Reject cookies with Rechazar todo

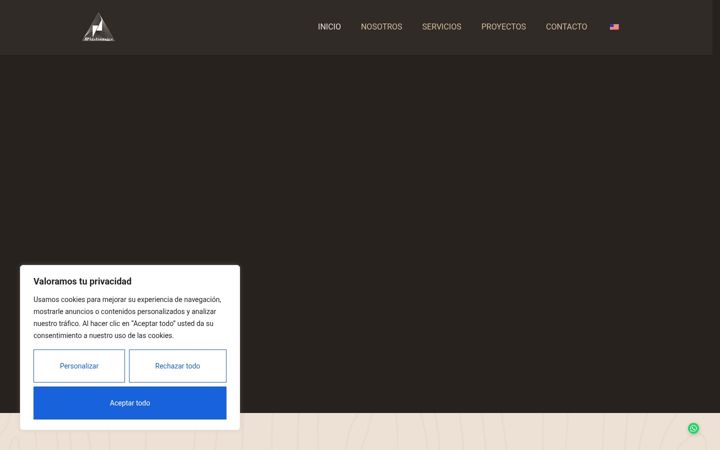coord(178,366)
